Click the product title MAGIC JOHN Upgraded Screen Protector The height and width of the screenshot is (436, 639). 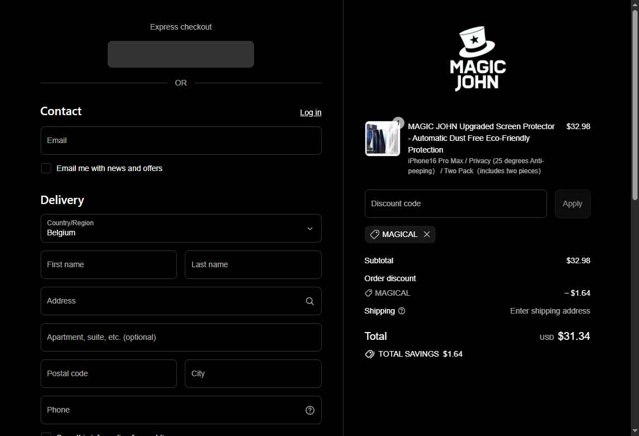pos(481,138)
